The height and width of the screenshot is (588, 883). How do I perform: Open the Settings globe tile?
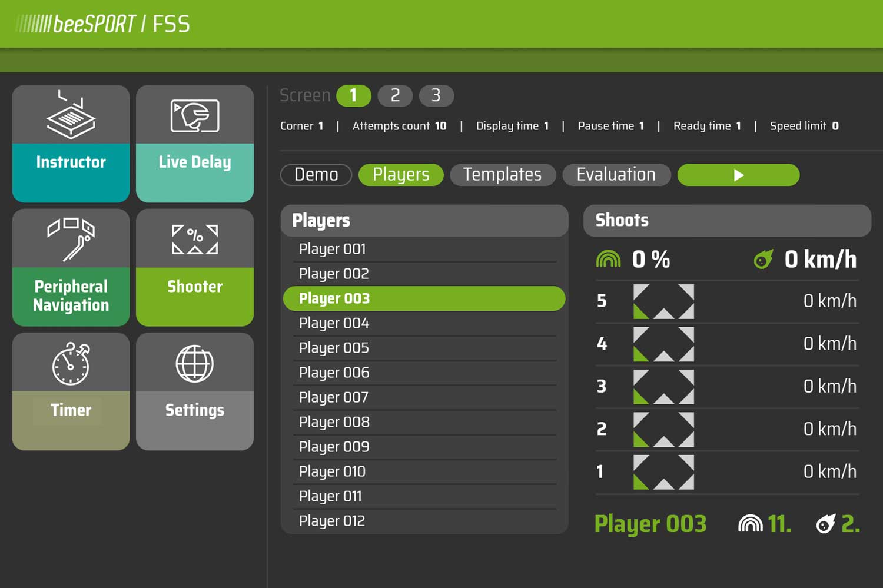coord(194,391)
